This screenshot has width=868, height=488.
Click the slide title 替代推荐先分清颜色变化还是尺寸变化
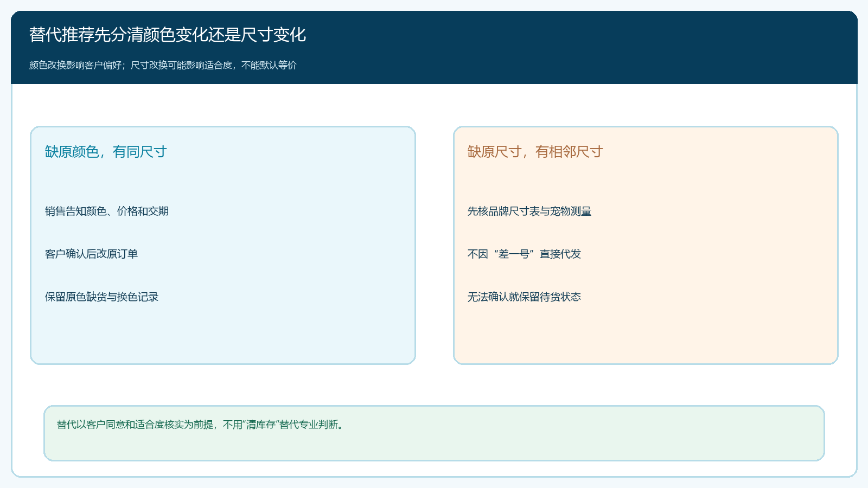[x=168, y=35]
